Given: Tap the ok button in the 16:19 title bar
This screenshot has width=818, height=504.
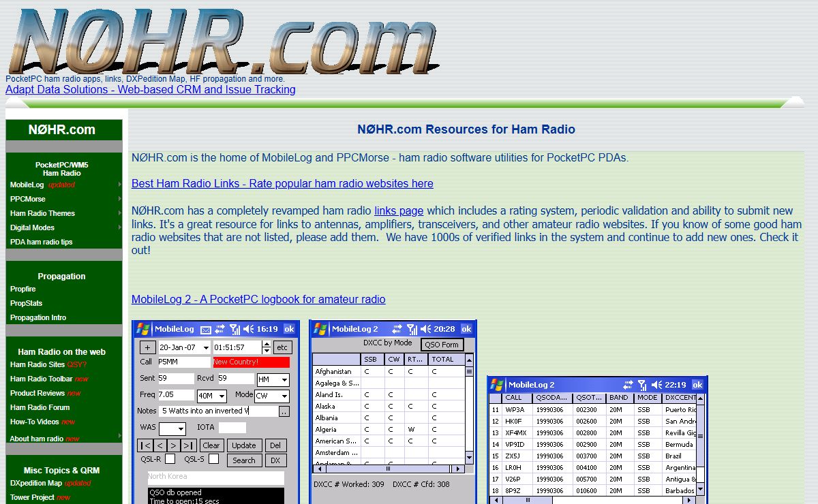Looking at the screenshot, I should [289, 329].
